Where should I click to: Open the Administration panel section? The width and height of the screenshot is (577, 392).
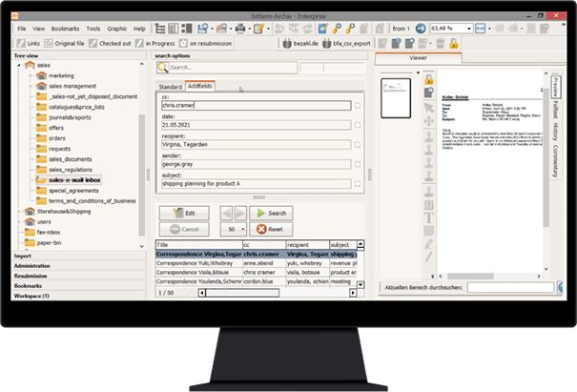79,266
